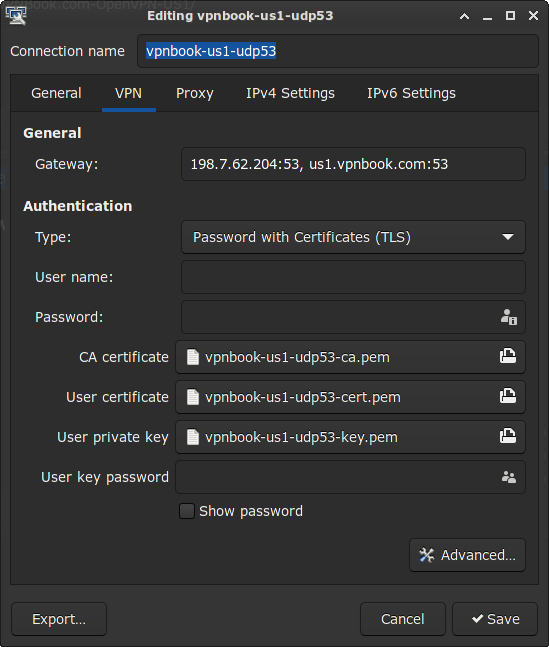This screenshot has width=549, height=647.
Task: Switch to the General tab
Action: (x=56, y=93)
